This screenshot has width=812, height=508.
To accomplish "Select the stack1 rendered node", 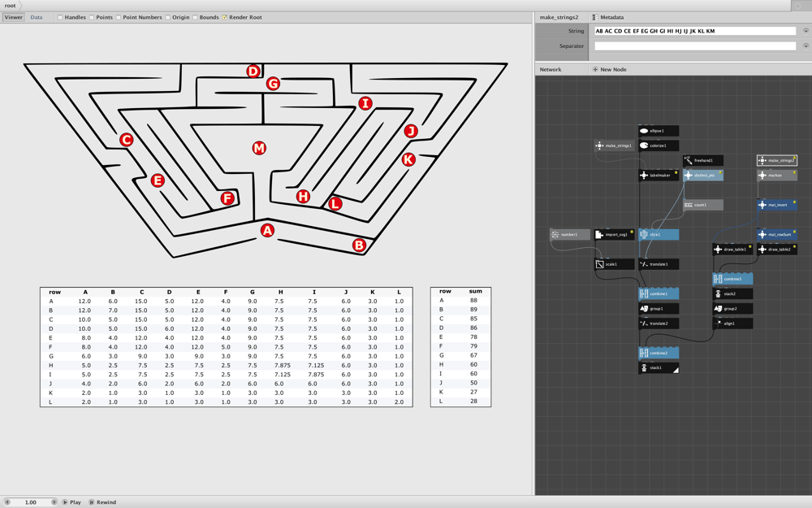I will coord(659,368).
